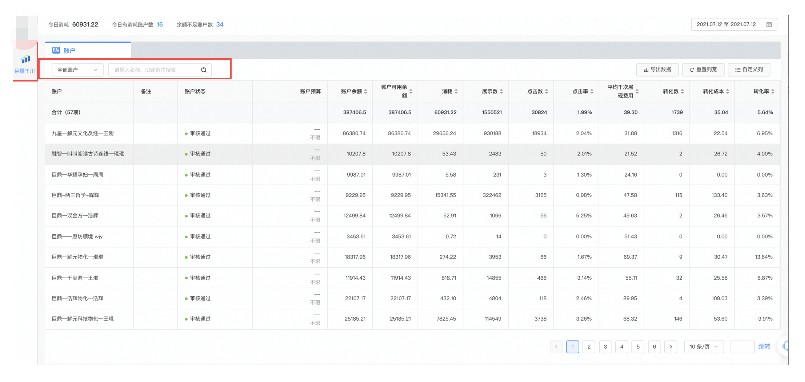
Task: Click conversion rate cell 13.64%
Action: [x=763, y=256]
